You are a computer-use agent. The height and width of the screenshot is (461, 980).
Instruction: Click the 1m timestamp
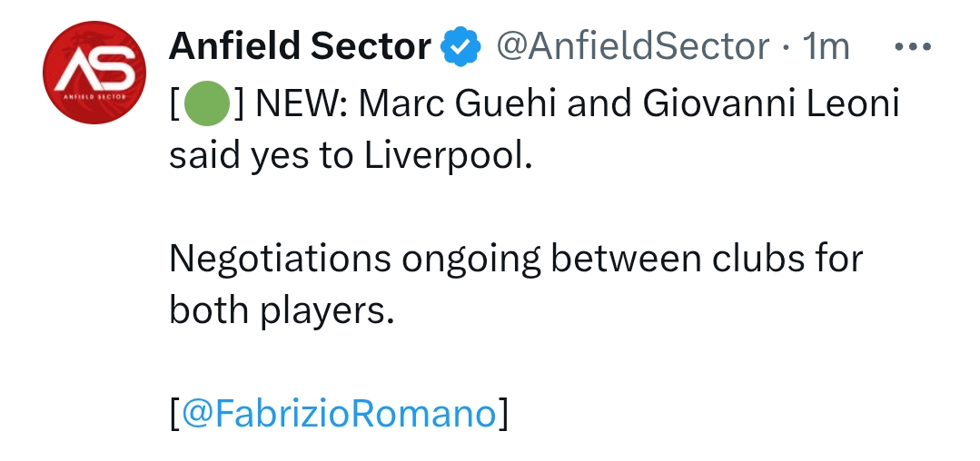pyautogui.click(x=827, y=47)
